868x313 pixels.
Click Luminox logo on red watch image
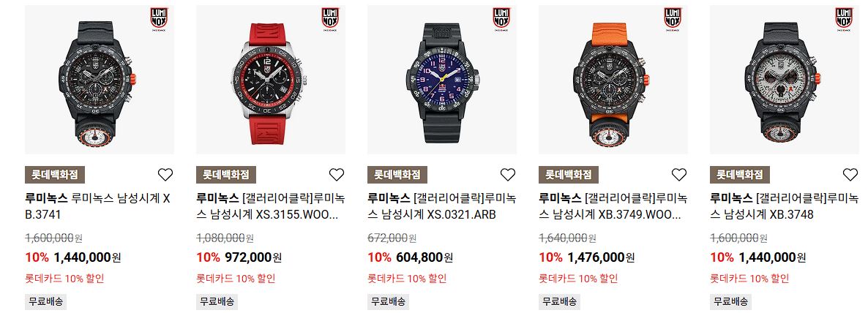(x=331, y=19)
